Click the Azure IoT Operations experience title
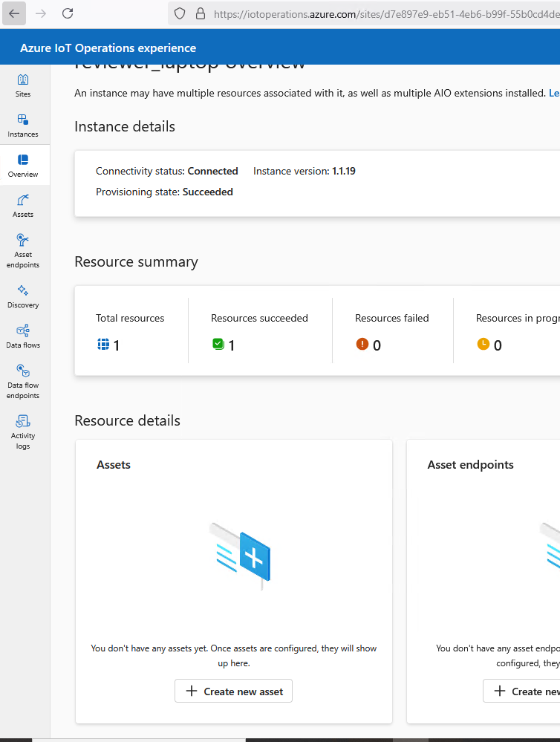 click(108, 48)
